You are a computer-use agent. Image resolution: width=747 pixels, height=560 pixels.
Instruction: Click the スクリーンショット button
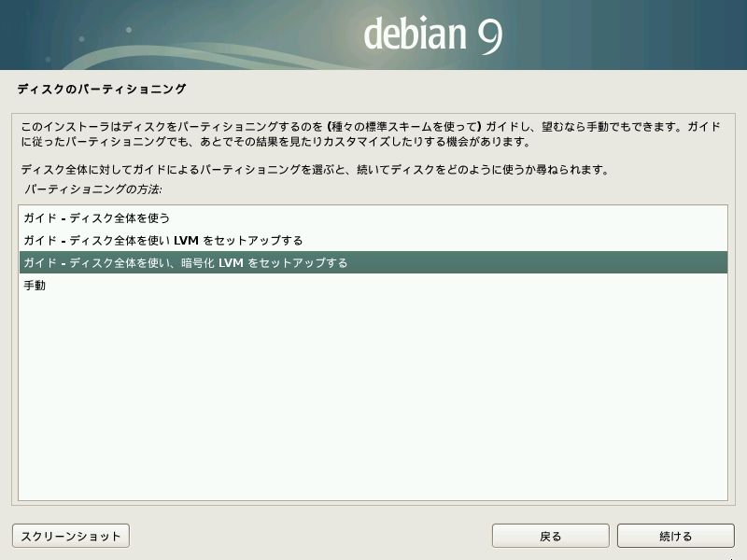coord(71,536)
